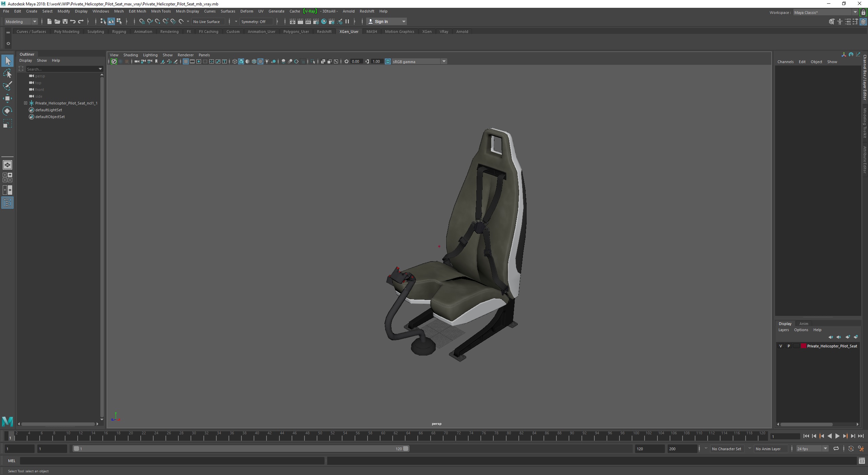Activate the Move tool
Viewport: 868px width, 475px height.
tap(7, 98)
